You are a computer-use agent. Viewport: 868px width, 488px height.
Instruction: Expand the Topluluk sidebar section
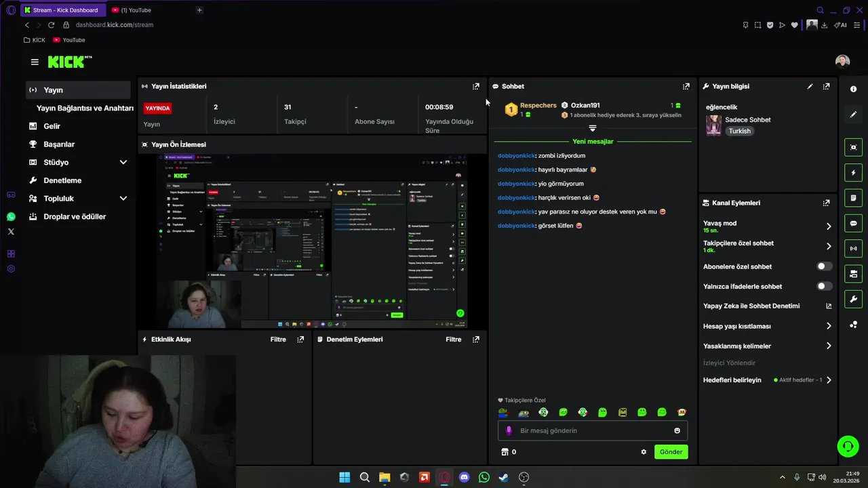123,199
